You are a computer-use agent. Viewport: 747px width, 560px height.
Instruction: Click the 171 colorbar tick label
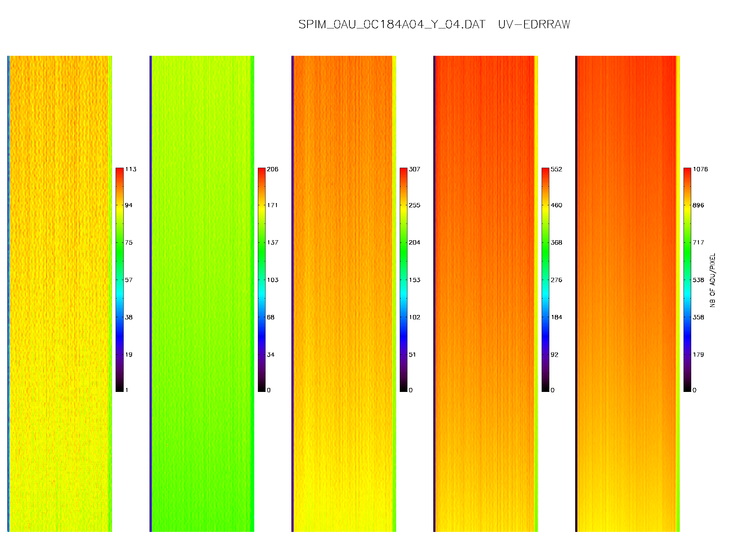click(x=272, y=205)
